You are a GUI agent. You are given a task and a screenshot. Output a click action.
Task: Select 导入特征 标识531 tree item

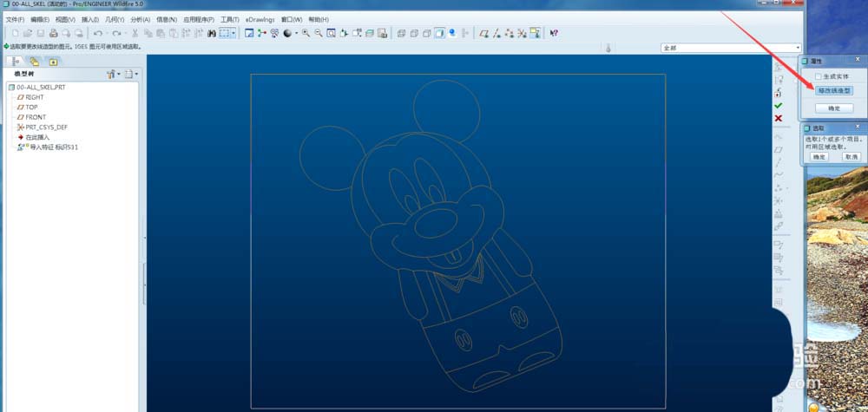[48, 147]
